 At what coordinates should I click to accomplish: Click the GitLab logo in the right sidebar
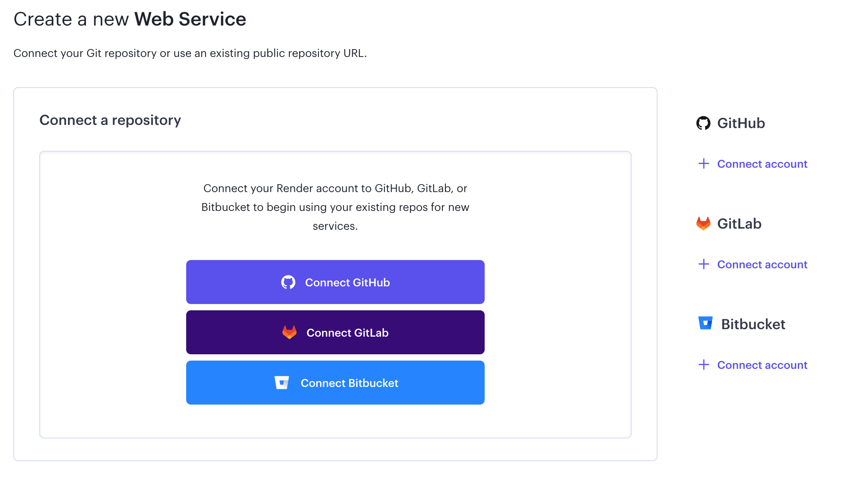coord(703,224)
